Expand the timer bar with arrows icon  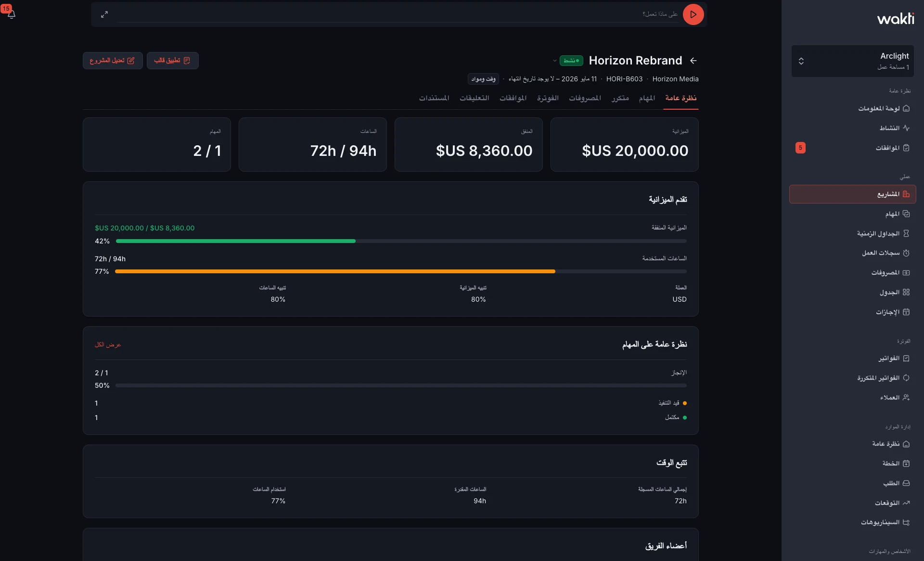tap(104, 14)
